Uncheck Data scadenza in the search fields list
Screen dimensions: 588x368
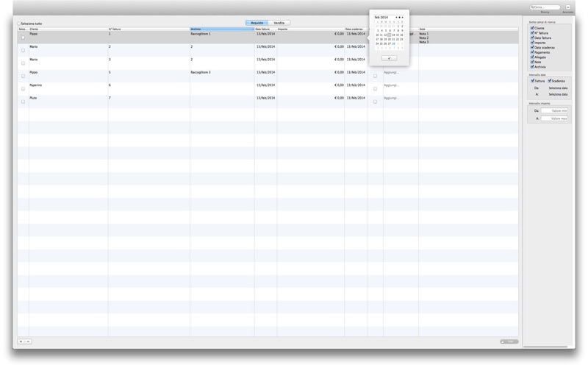[x=531, y=47]
